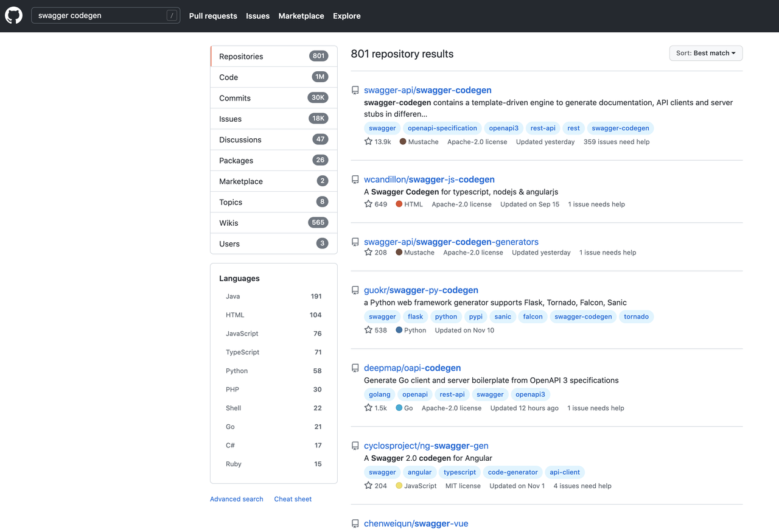Open wcandillon/swagger-js-codegen repository
The width and height of the screenshot is (779, 532).
coord(429,180)
